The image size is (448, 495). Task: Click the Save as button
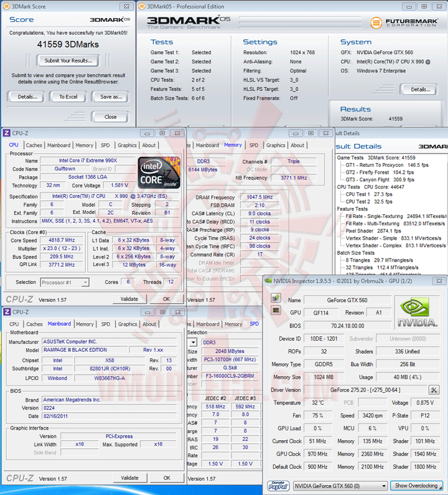click(111, 97)
